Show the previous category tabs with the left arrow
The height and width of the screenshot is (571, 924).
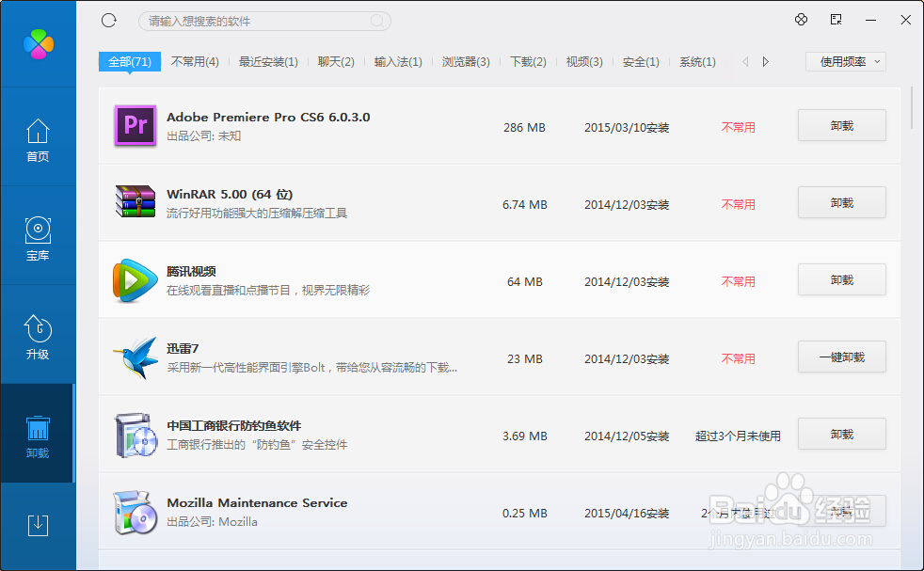click(745, 61)
